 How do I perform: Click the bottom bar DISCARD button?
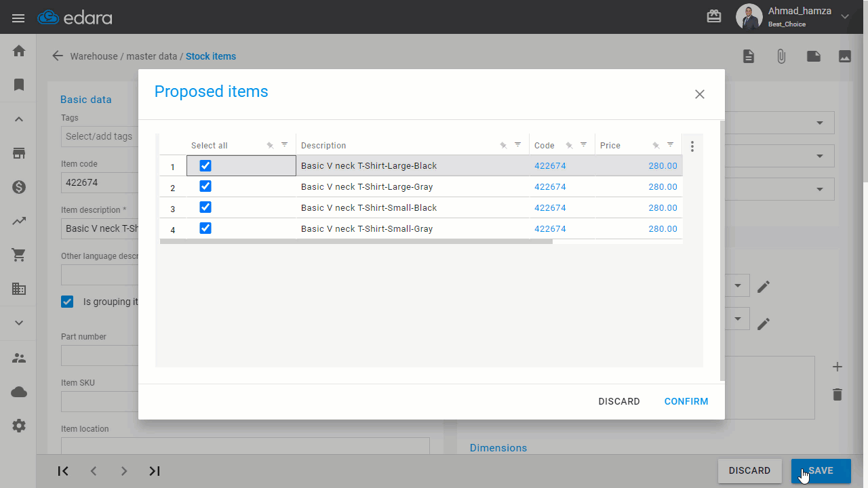pyautogui.click(x=749, y=470)
